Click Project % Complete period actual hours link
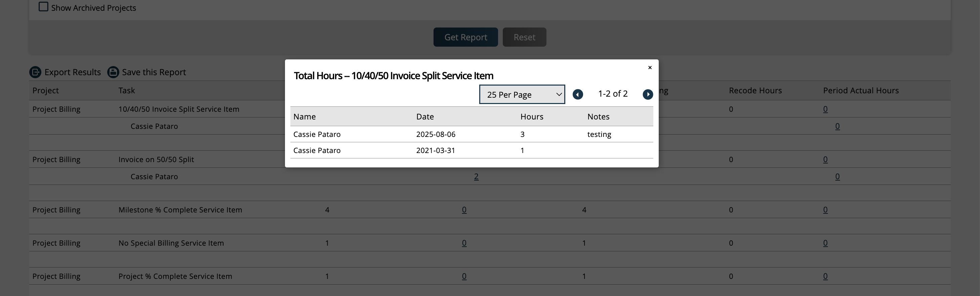Viewport: 980px width, 296px height. pyautogui.click(x=825, y=276)
